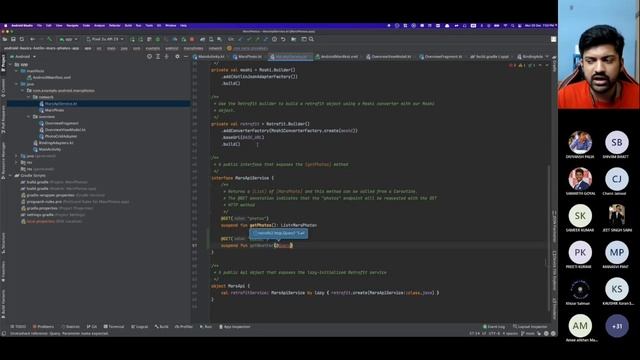The width and height of the screenshot is (640, 360).
Task: Open the Navigate menu
Action: click(x=72, y=25)
